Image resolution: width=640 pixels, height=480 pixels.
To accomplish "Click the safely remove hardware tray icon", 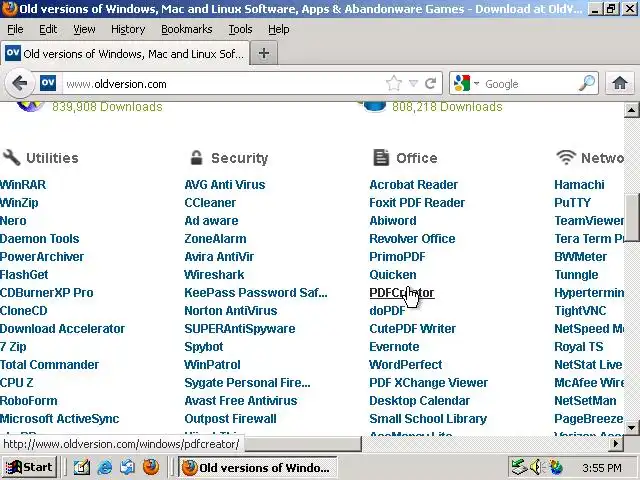I will [519, 467].
